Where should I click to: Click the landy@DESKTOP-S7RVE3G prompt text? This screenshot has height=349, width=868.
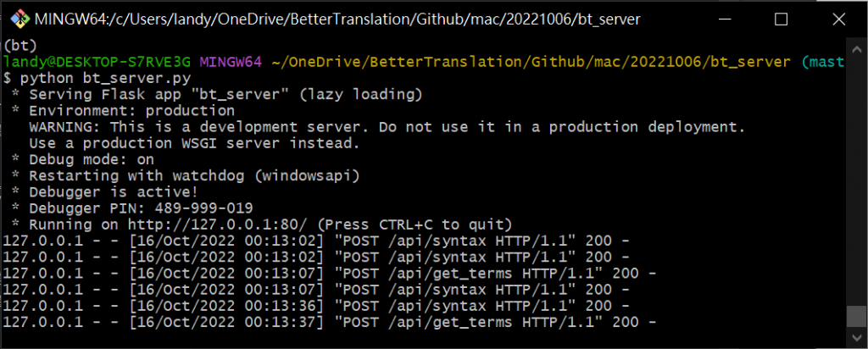(x=97, y=62)
